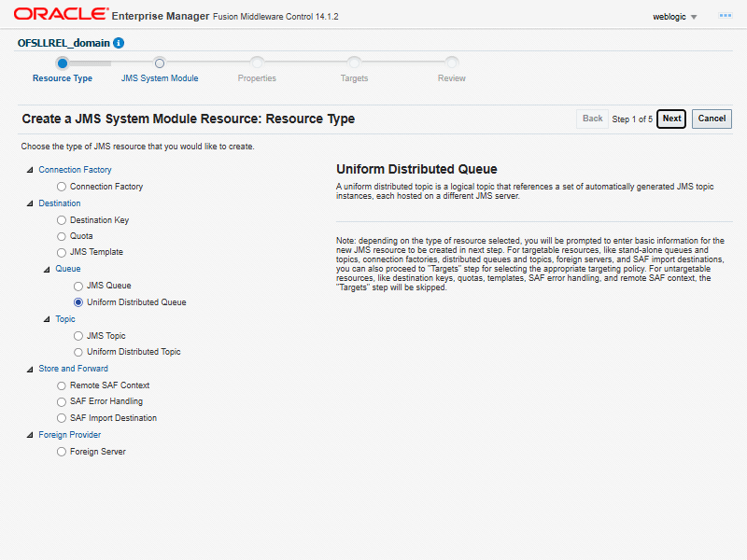The height and width of the screenshot is (560, 747).
Task: Select the Destination Key radio button
Action: 62,220
